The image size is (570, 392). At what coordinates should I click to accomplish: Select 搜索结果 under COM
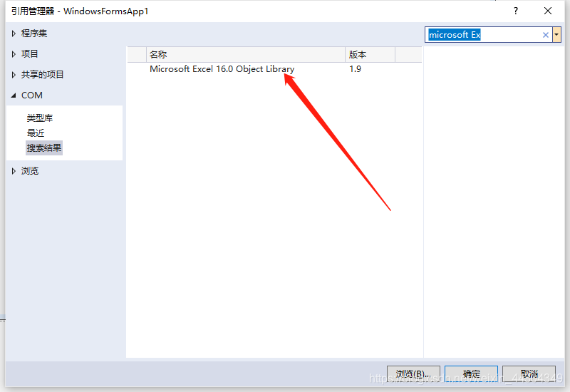(44, 148)
